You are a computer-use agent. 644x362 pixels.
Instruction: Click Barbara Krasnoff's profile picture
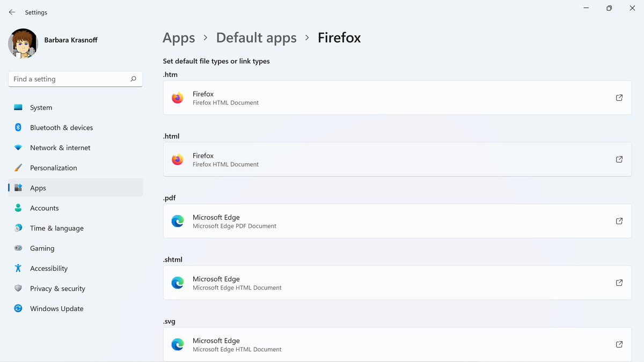[22, 43]
